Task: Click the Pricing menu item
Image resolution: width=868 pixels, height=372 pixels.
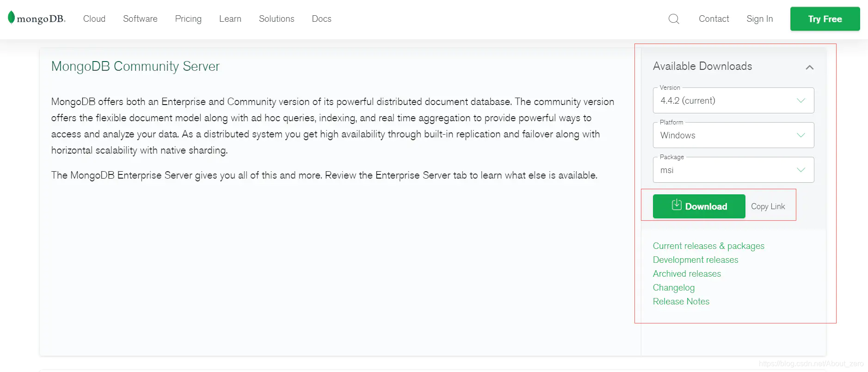Action: click(188, 19)
